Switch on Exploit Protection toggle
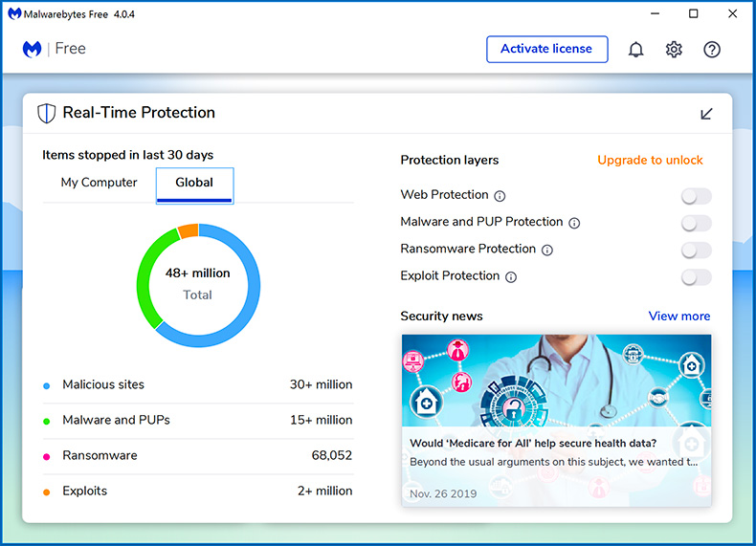This screenshot has width=756, height=546. tap(696, 277)
